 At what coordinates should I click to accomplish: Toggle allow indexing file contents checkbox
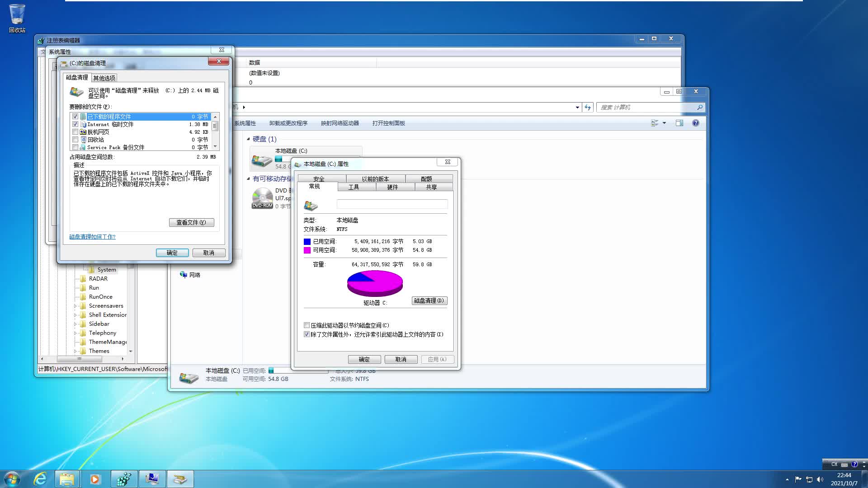307,334
